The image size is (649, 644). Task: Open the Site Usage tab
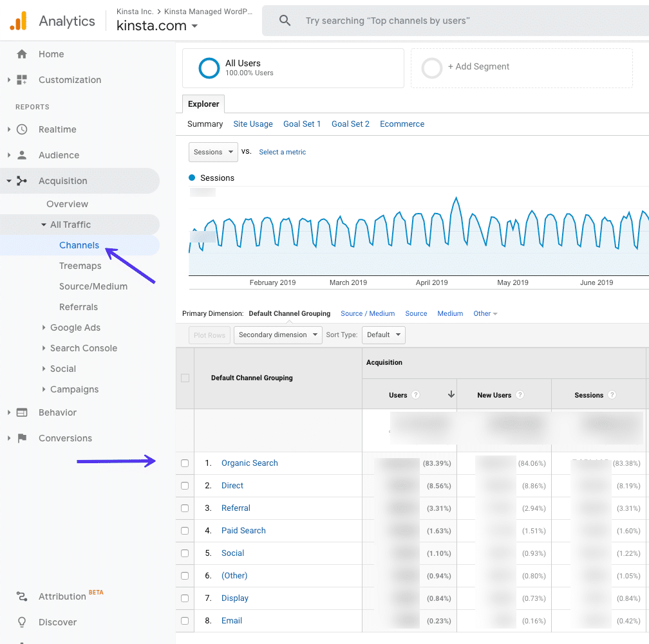(252, 124)
